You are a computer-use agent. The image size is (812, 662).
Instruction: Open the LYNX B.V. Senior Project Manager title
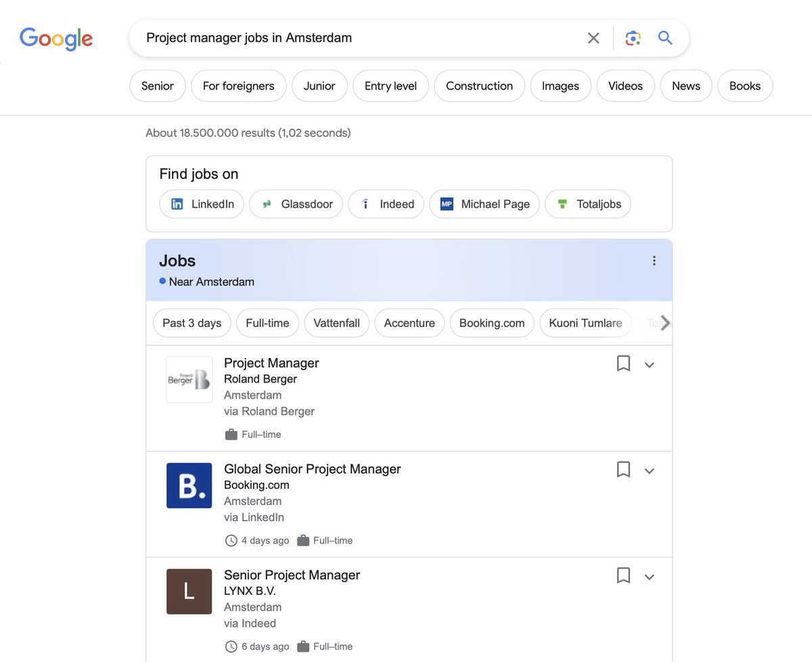292,575
